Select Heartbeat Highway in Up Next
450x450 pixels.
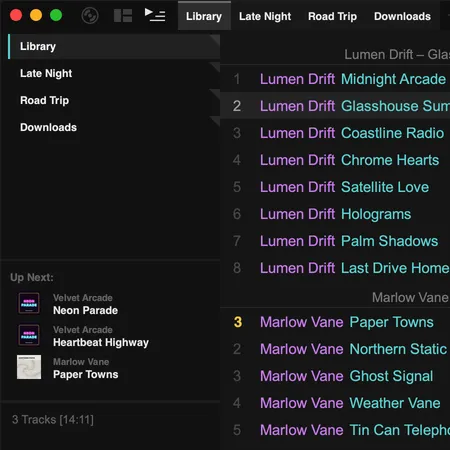[x=101, y=342]
